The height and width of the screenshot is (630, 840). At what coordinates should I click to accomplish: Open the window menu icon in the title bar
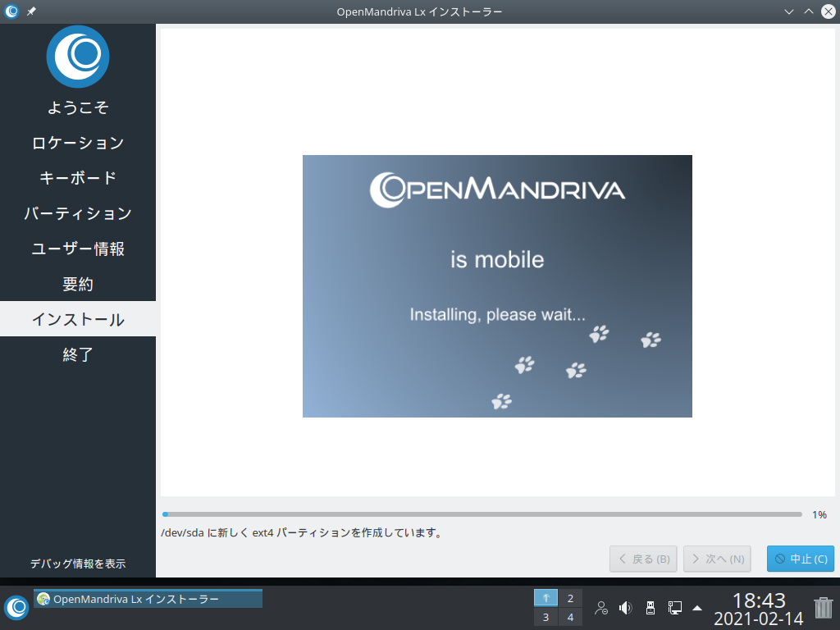(x=11, y=11)
